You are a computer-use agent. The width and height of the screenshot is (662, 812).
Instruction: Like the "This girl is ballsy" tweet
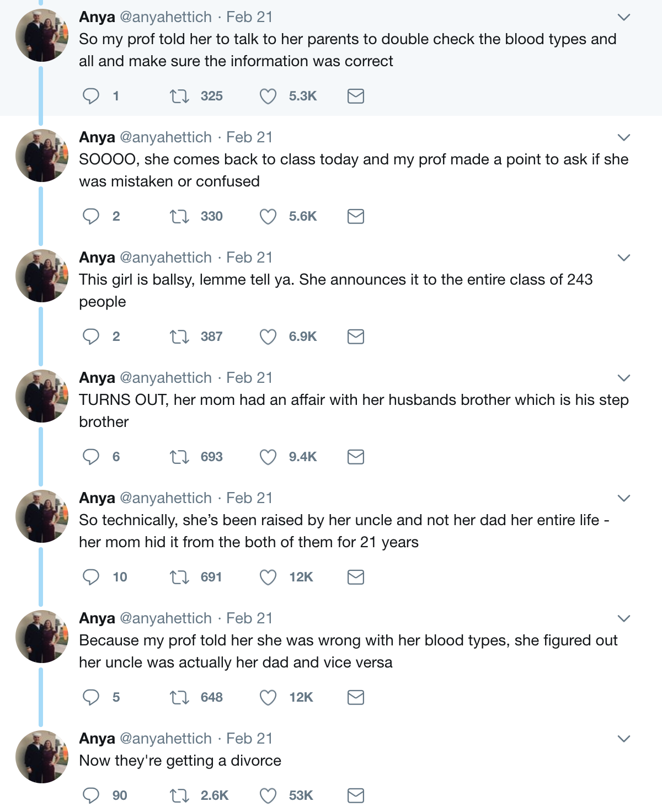[x=268, y=336]
